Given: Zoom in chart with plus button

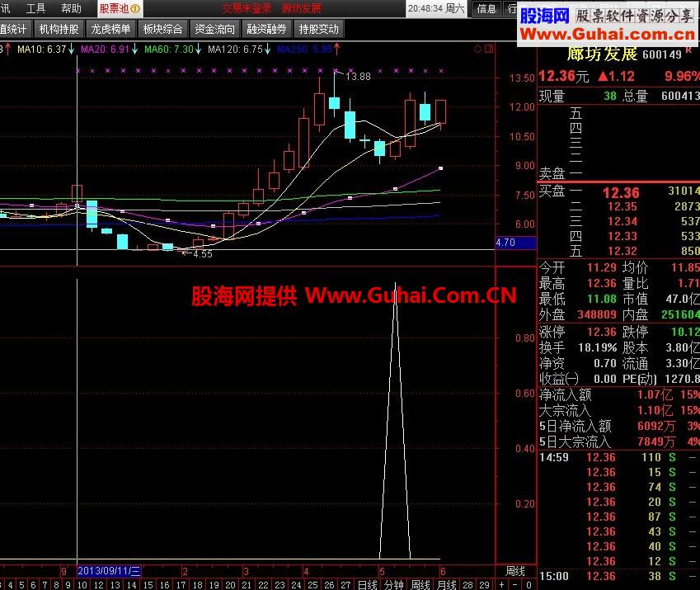Looking at the screenshot, I should pyautogui.click(x=502, y=584).
